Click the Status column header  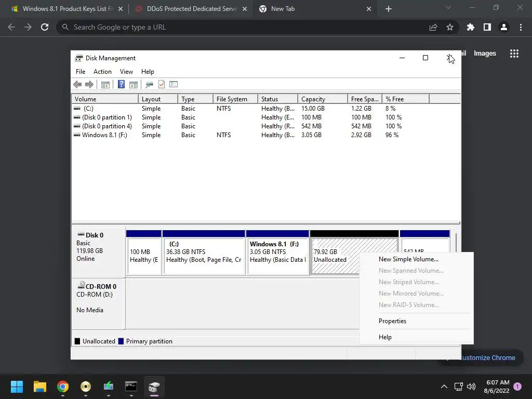click(x=278, y=99)
